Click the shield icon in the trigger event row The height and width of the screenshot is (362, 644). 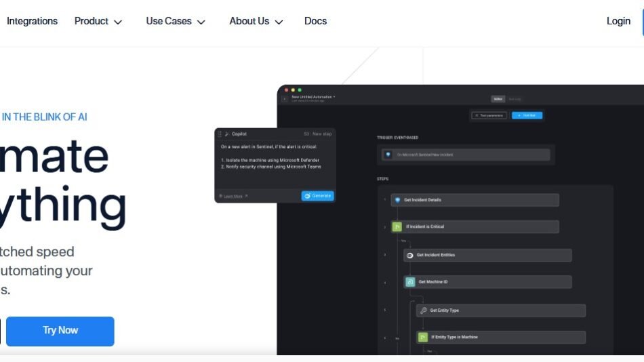(x=388, y=155)
